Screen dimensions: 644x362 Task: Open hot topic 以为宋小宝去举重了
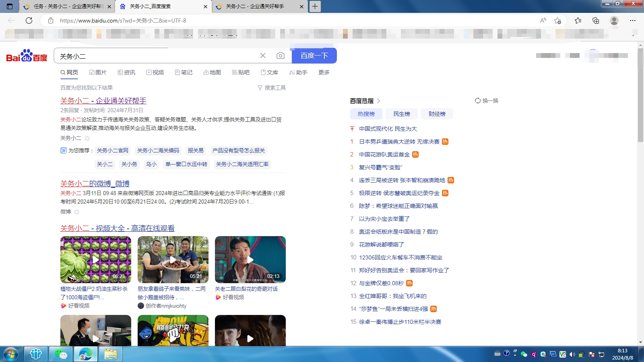(384, 219)
